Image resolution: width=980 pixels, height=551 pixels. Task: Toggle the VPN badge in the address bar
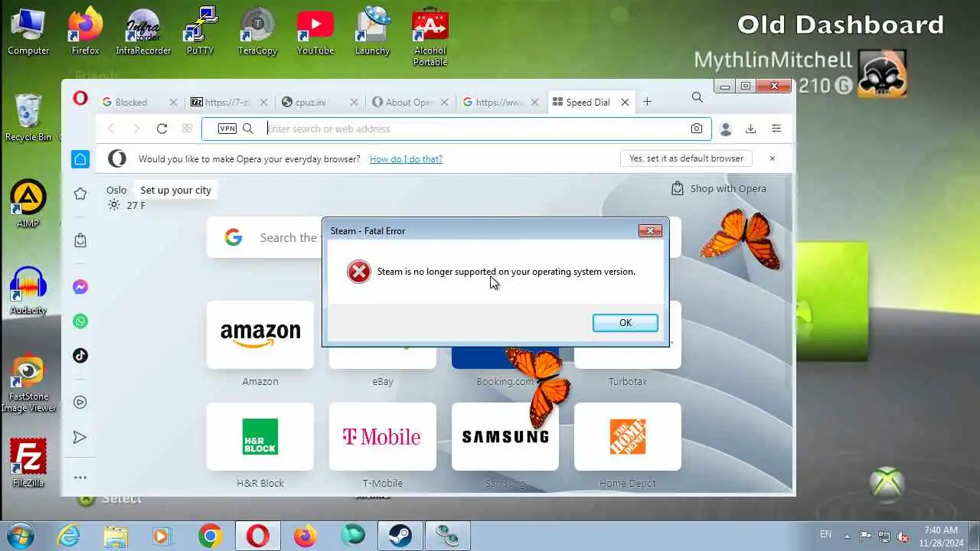click(x=227, y=129)
